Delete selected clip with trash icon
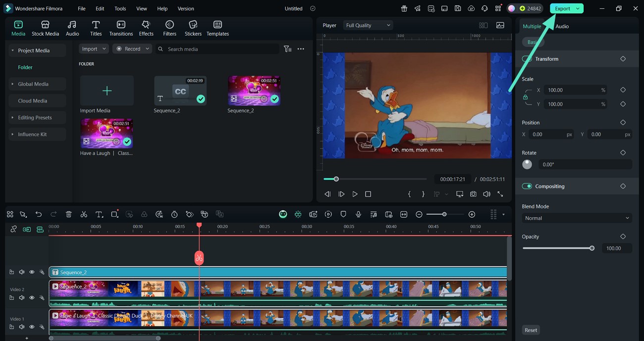 pyautogui.click(x=69, y=214)
